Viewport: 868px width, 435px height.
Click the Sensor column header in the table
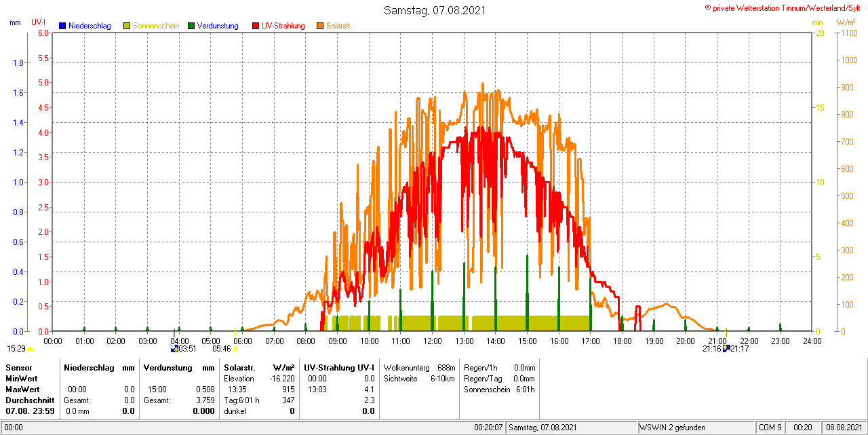pos(18,367)
